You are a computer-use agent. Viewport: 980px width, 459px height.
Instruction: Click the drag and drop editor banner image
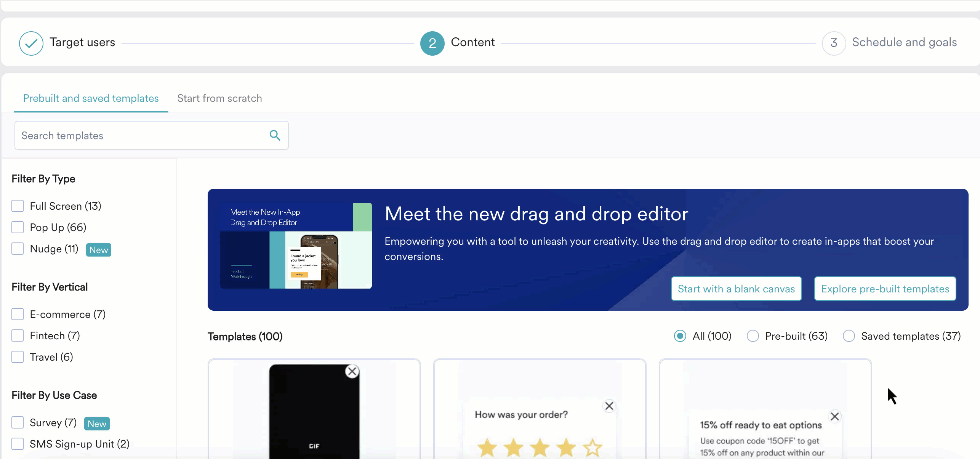(295, 245)
